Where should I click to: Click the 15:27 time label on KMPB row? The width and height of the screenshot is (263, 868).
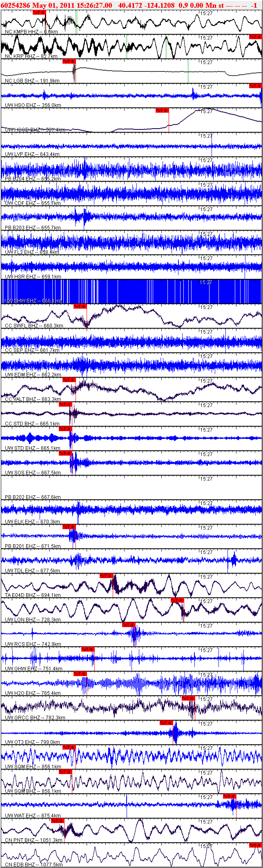[x=206, y=13]
